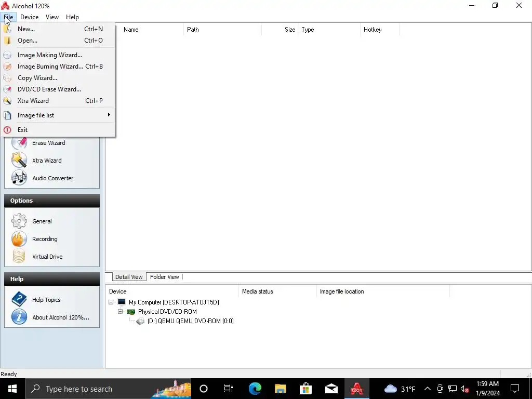Open the Help menu

point(72,17)
